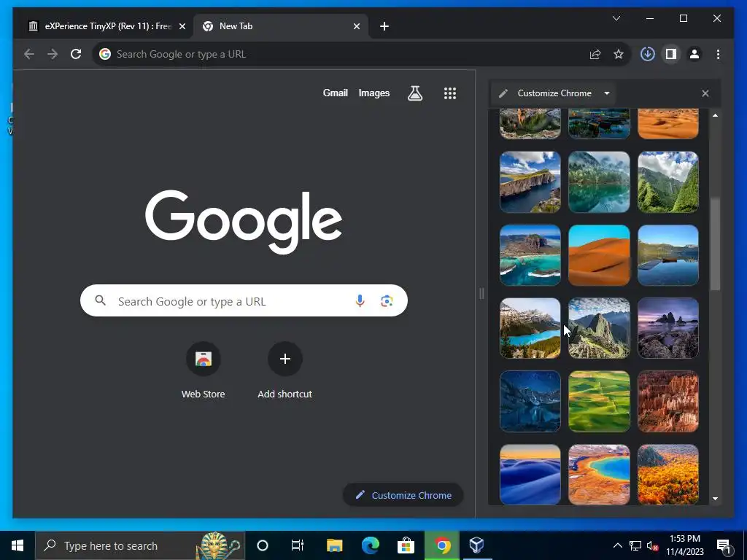Choose the blue fog hills wallpaper
Image resolution: width=747 pixels, height=560 pixels.
pyautogui.click(x=530, y=474)
